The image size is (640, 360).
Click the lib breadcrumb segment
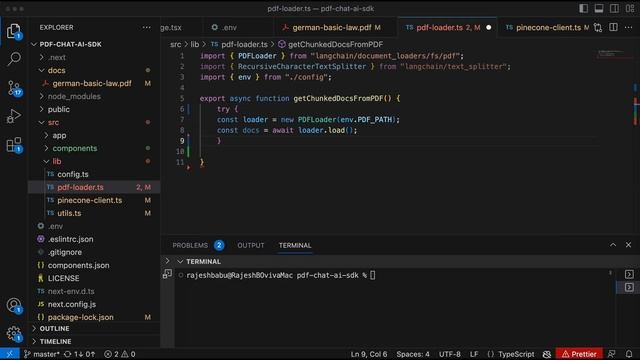pyautogui.click(x=195, y=44)
